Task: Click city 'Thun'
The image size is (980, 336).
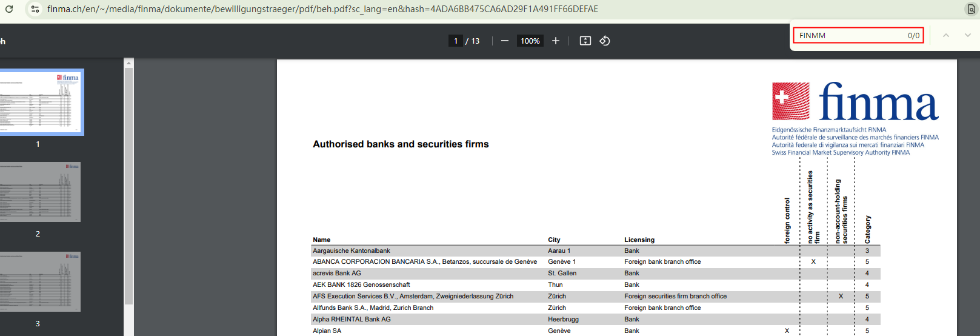Action: [555, 285]
